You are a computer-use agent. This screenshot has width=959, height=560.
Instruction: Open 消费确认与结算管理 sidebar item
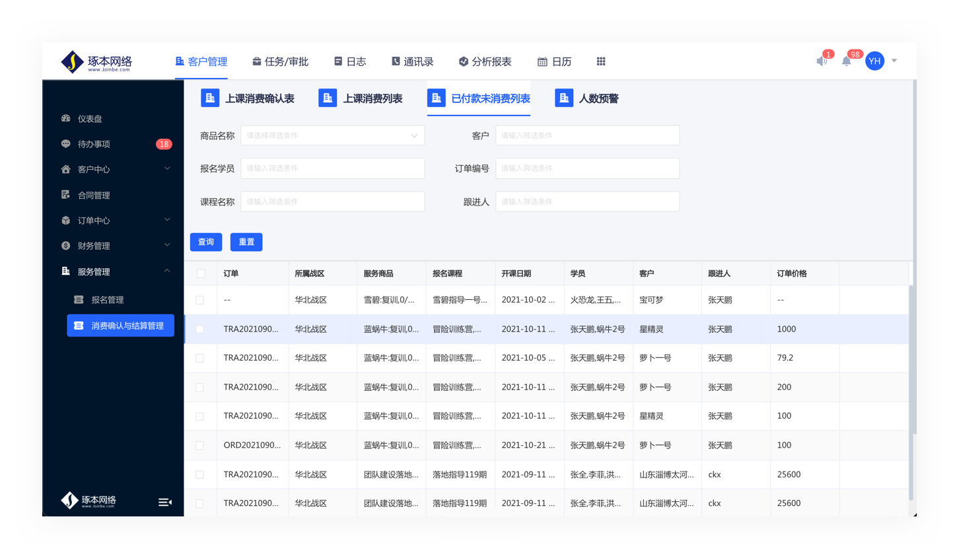(121, 326)
